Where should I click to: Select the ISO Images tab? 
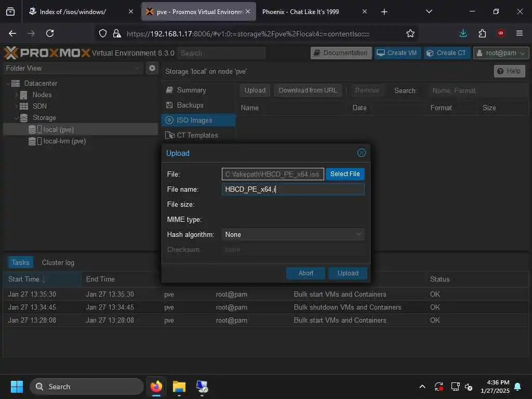198,120
